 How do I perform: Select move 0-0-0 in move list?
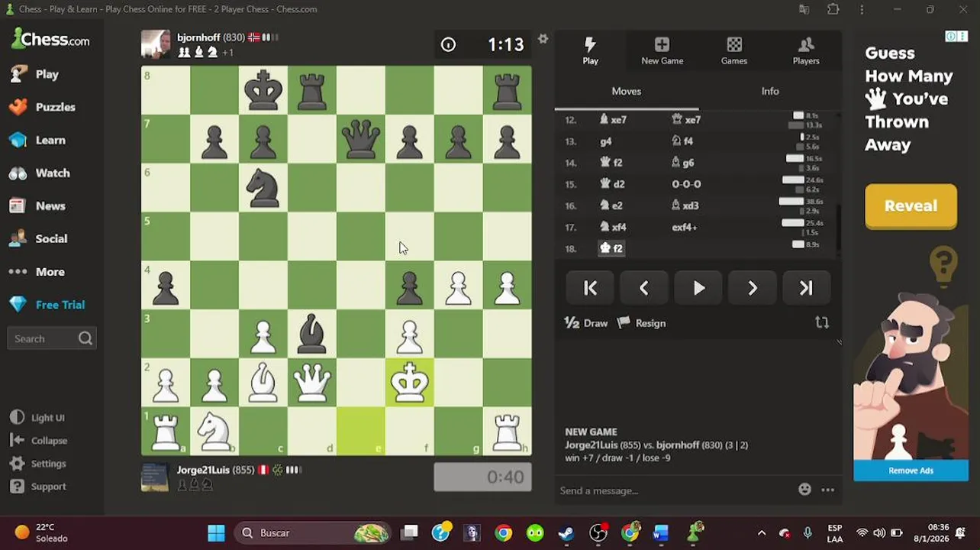[x=686, y=184]
